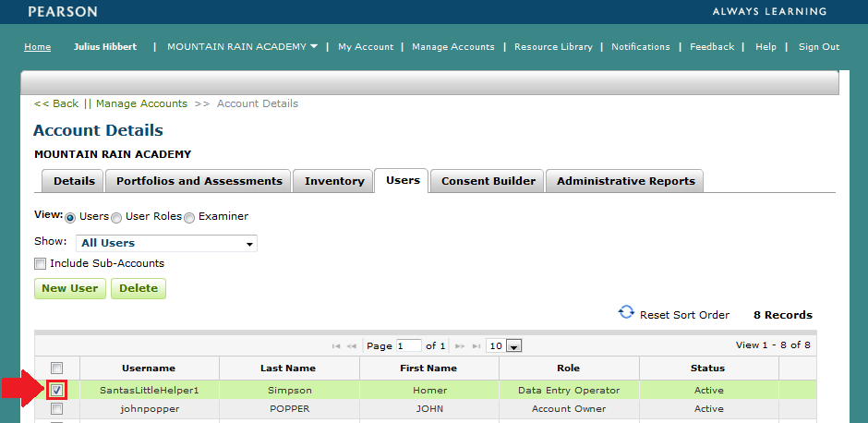868x423 pixels.
Task: Go to the Home link
Action: [38, 47]
